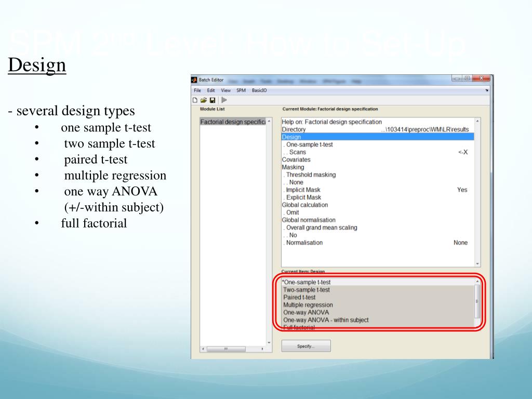Click the current module panel scroll up arrow
Image resolution: width=532 pixels, height=399 pixels.
(477, 121)
